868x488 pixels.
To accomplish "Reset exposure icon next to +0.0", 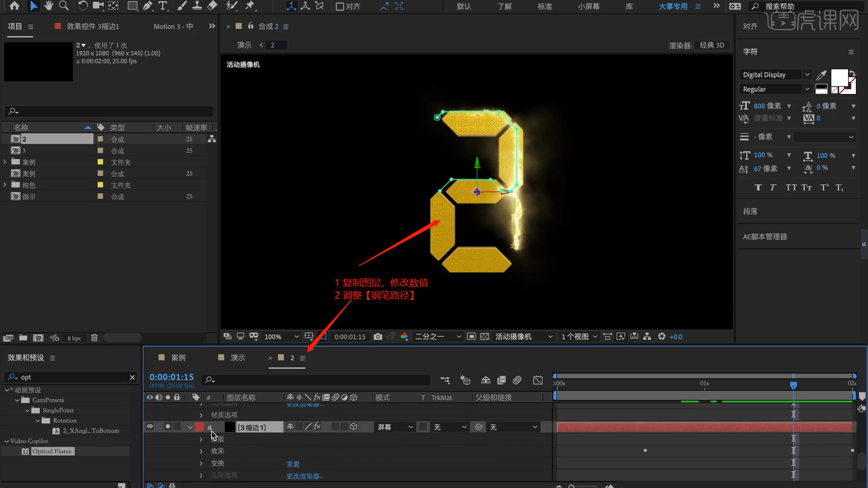I will [x=662, y=337].
